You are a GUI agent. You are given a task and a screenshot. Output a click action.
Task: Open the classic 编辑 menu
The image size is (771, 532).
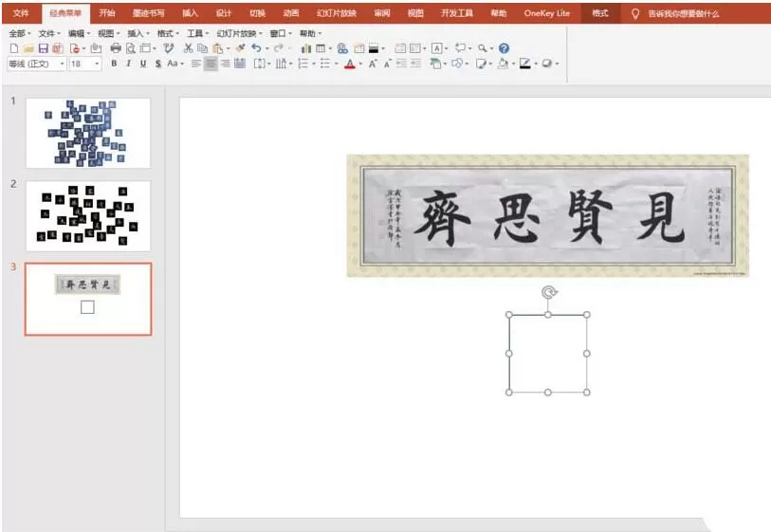[x=79, y=33]
